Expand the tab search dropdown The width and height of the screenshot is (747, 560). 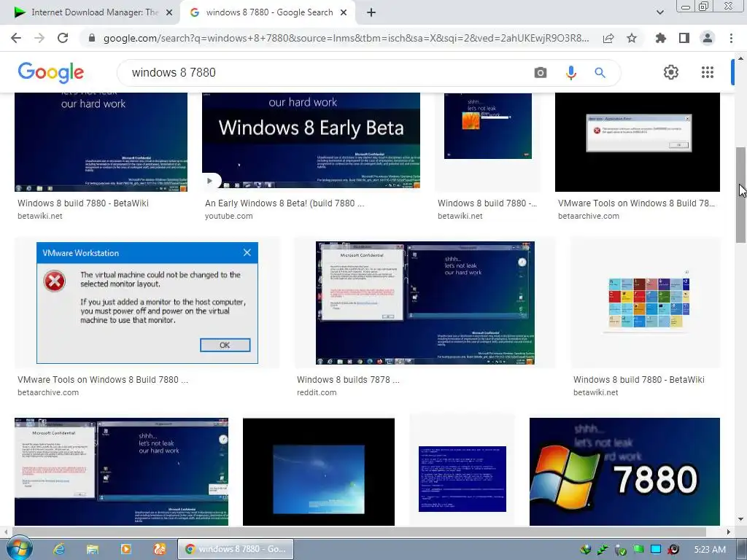pos(659,12)
